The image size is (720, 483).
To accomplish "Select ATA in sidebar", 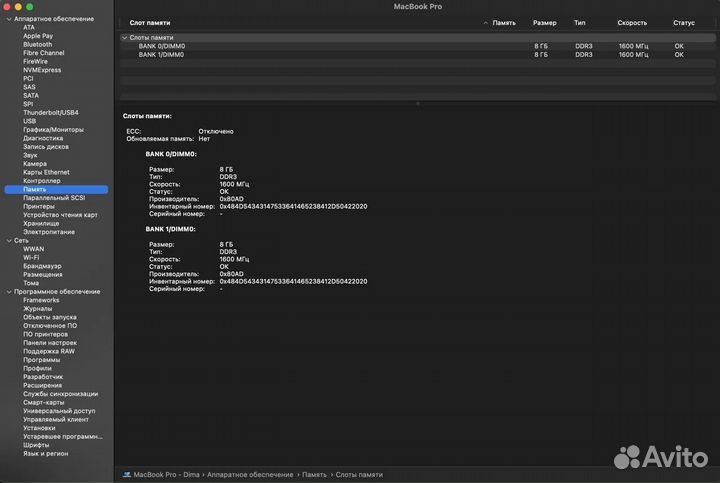I will [29, 28].
